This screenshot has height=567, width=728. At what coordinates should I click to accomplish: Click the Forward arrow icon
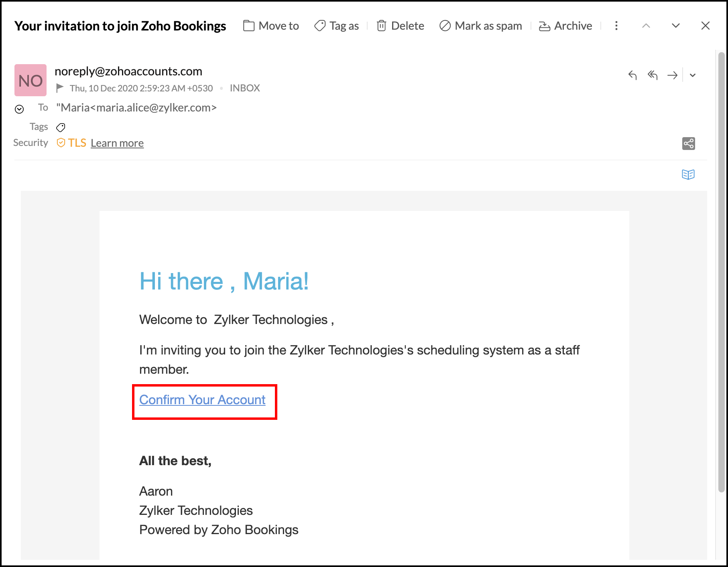[x=672, y=75]
